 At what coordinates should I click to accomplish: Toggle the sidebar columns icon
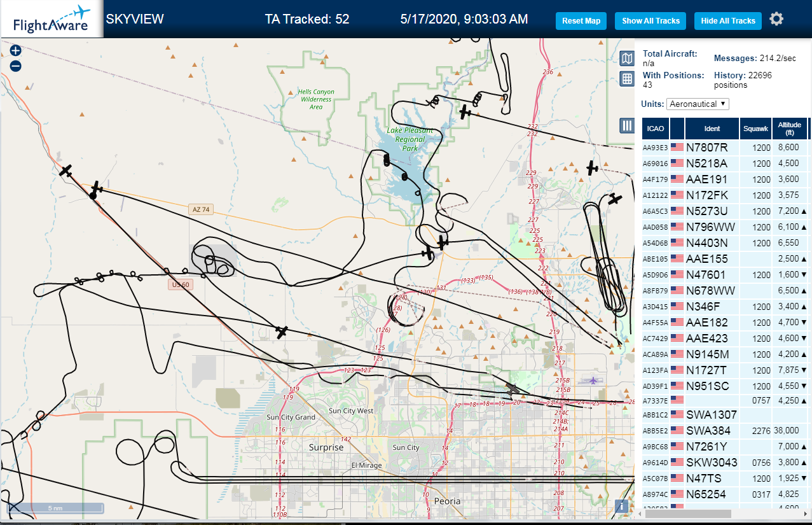(627, 125)
